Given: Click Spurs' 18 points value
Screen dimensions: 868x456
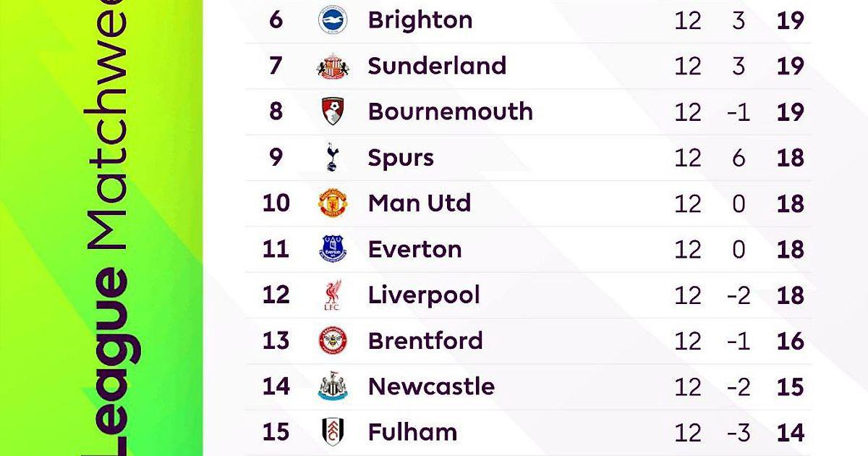Looking at the screenshot, I should click(x=790, y=159).
